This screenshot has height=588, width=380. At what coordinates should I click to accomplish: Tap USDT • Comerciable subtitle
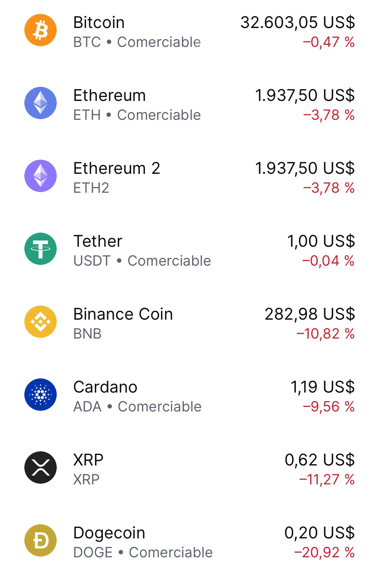(x=142, y=261)
